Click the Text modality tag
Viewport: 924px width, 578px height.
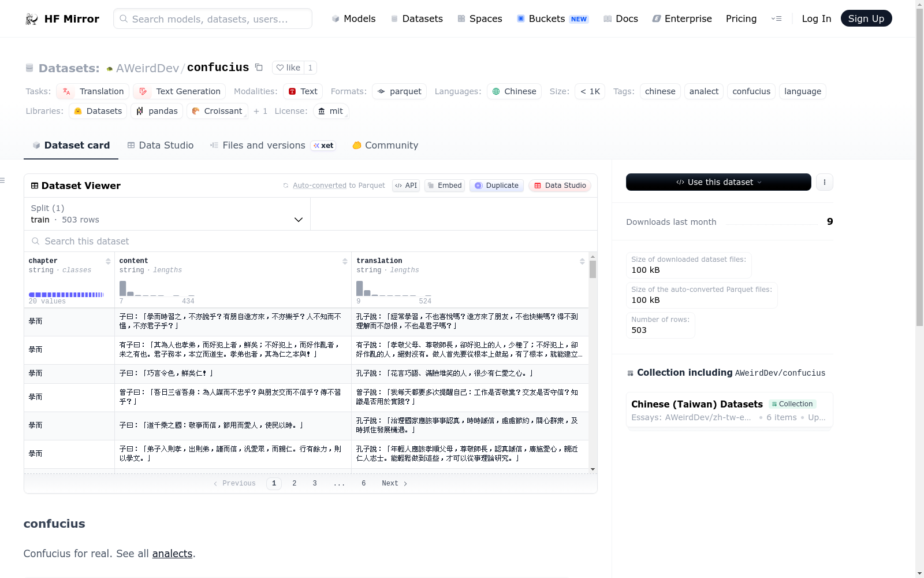point(303,91)
